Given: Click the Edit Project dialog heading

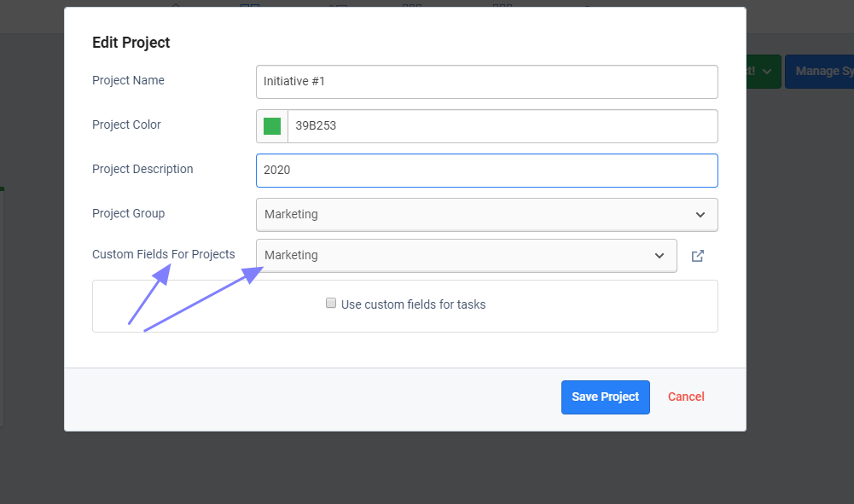Looking at the screenshot, I should (131, 43).
